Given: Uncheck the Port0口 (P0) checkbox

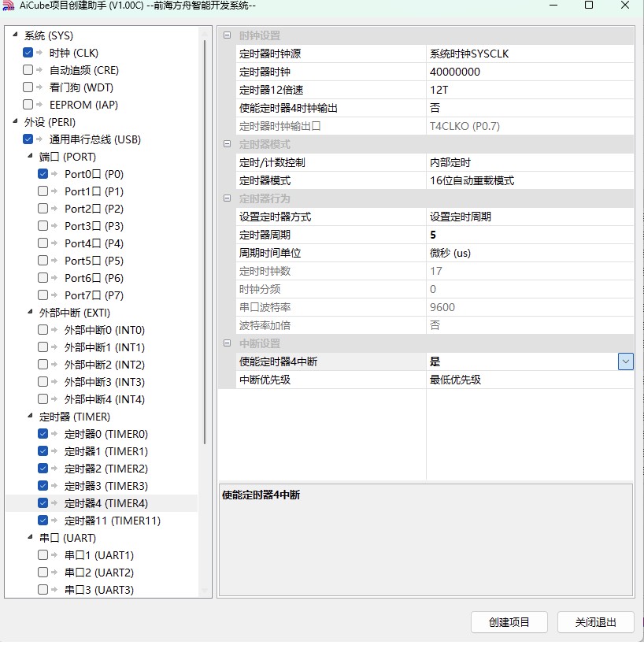Looking at the screenshot, I should tap(43, 173).
